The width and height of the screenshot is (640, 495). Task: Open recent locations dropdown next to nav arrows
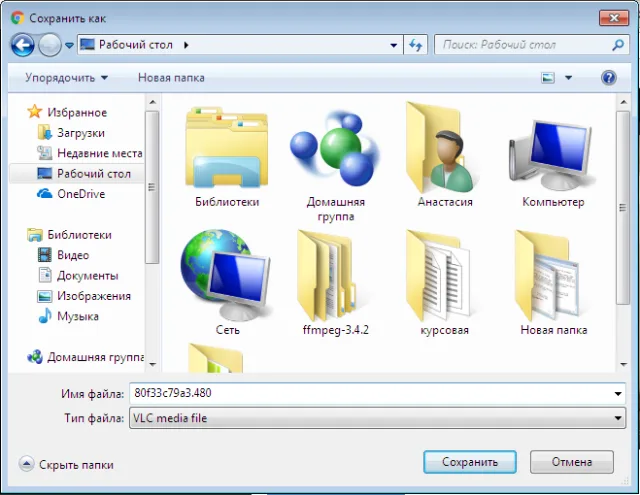(69, 45)
